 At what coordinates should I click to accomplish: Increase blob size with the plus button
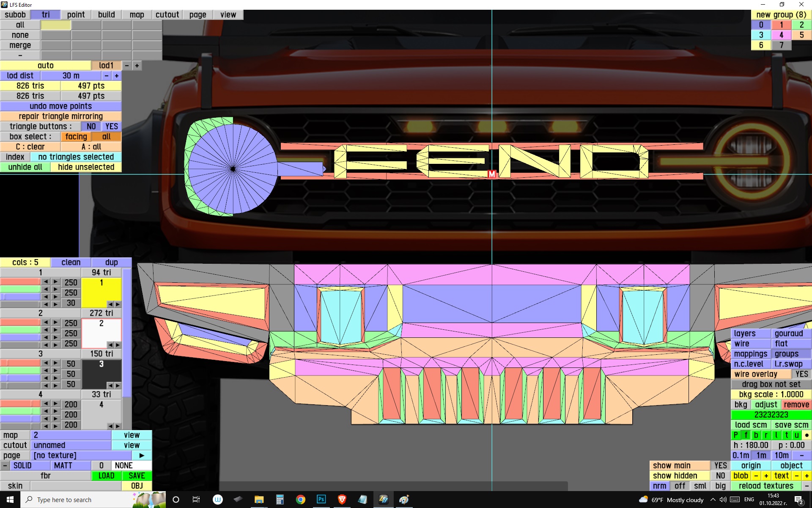point(766,476)
